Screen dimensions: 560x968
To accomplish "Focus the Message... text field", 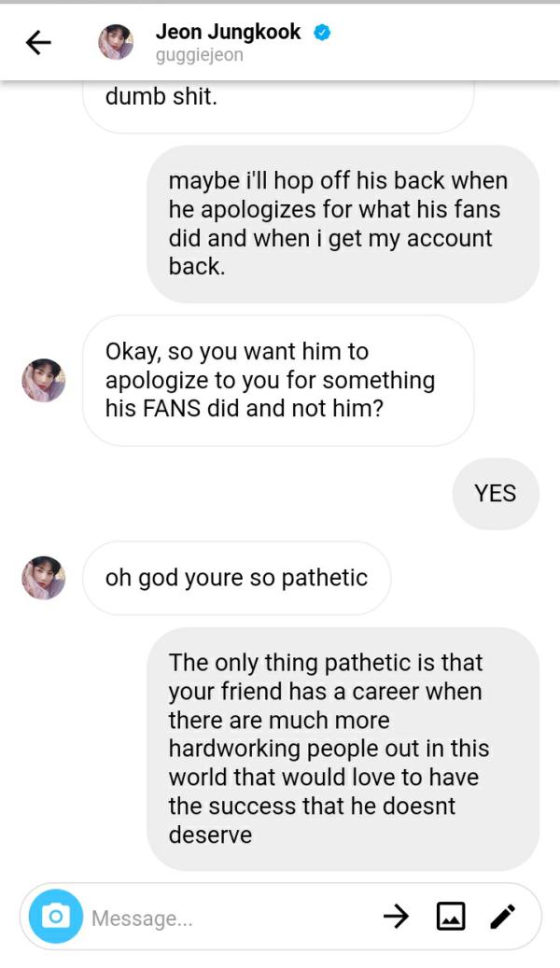I will pyautogui.click(x=224, y=918).
